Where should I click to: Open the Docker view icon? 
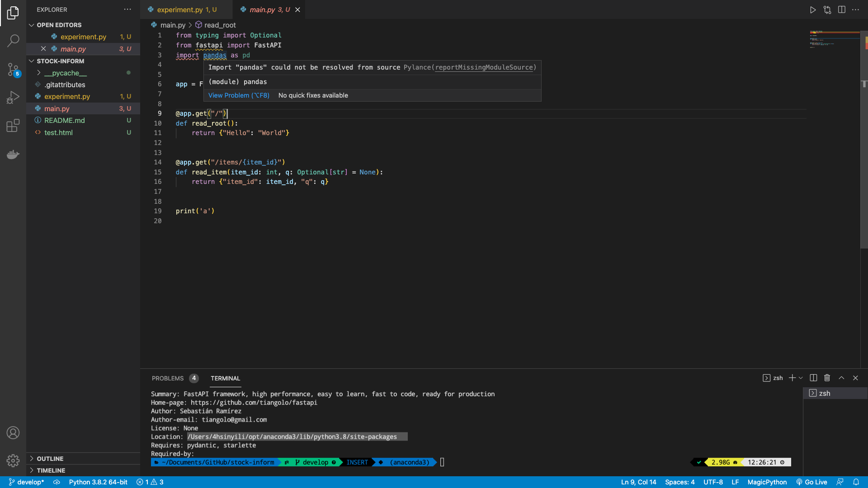(x=13, y=154)
